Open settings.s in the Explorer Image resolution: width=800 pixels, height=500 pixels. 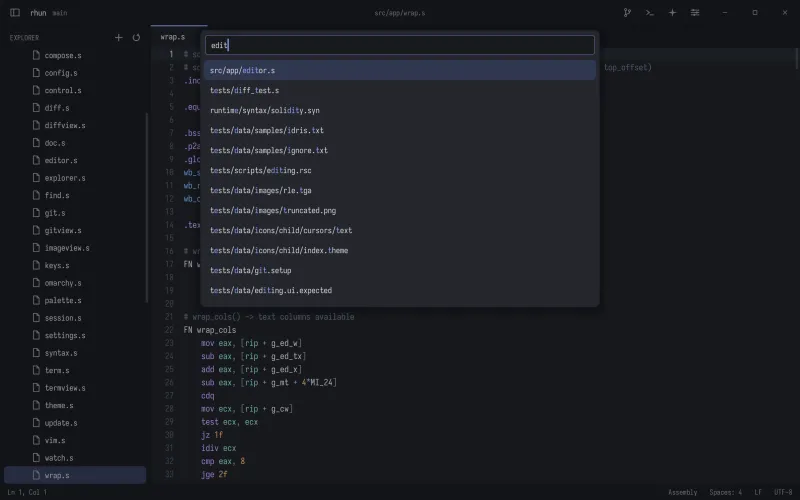[75, 335]
